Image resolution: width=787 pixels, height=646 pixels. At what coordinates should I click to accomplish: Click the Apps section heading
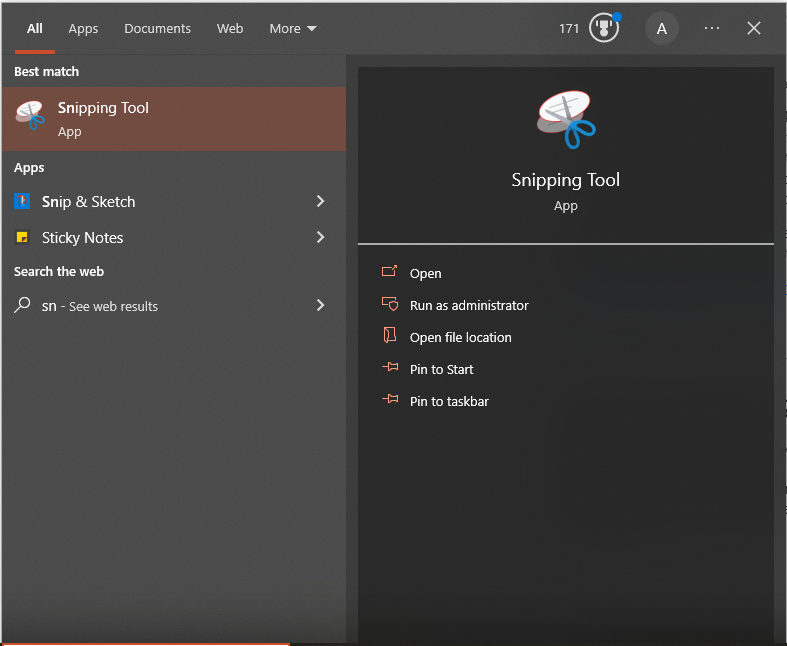point(29,168)
